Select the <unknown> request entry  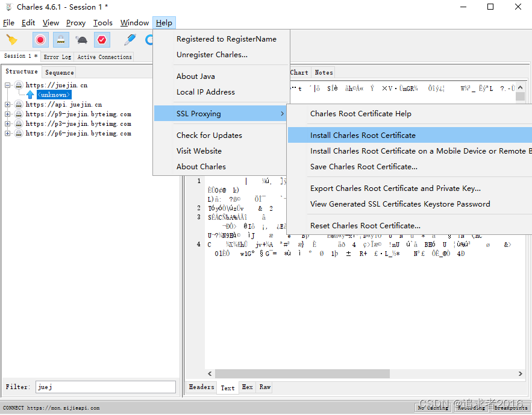tap(54, 95)
